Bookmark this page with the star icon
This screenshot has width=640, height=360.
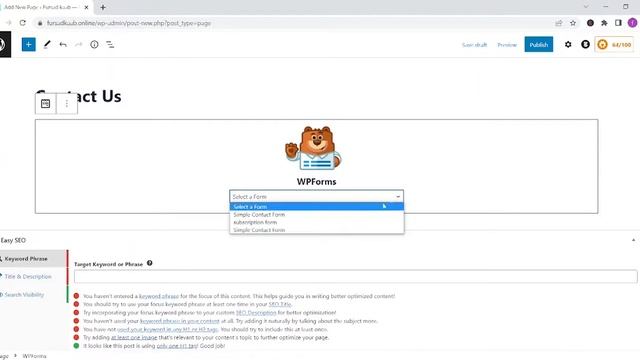(573, 23)
